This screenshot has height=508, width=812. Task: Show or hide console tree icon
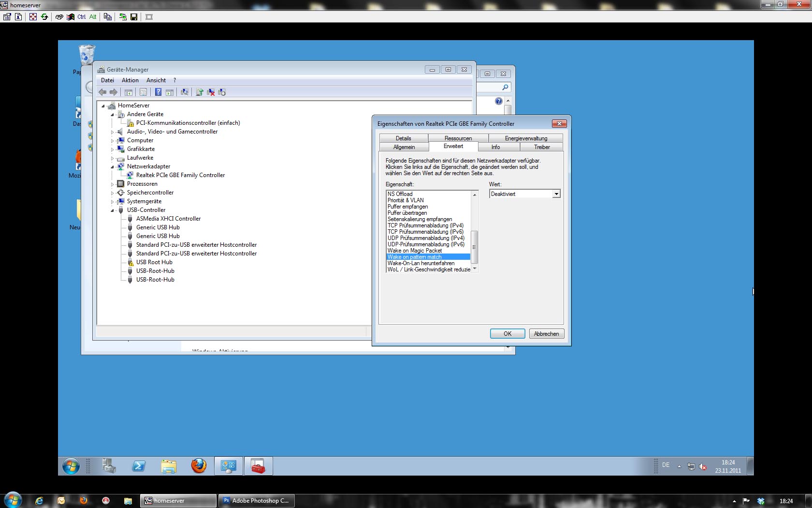[x=129, y=92]
